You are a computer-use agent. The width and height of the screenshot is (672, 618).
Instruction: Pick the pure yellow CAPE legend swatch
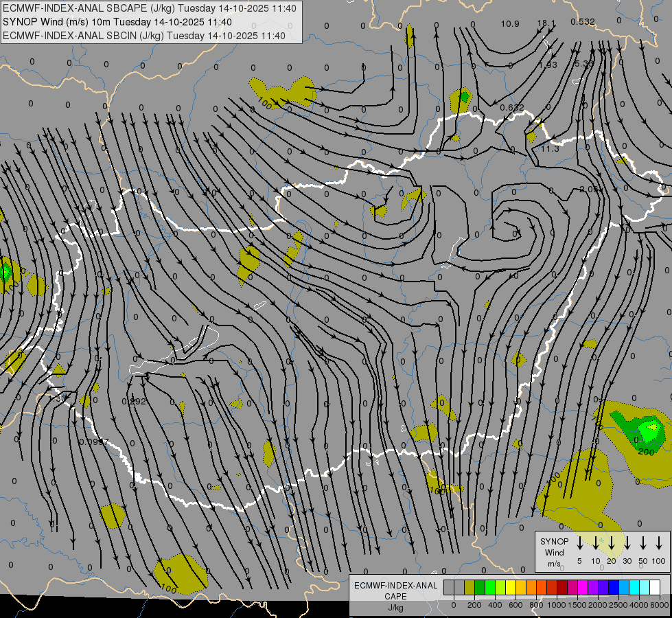(x=511, y=587)
